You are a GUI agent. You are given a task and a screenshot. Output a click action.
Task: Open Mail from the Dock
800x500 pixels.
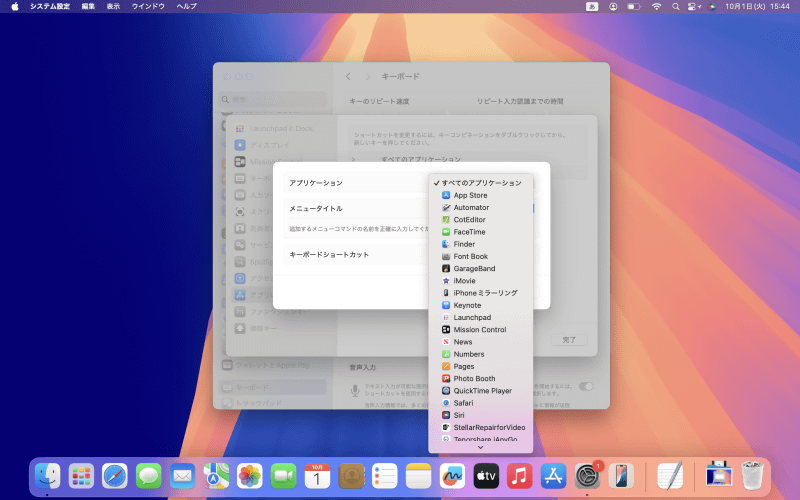[x=182, y=476]
